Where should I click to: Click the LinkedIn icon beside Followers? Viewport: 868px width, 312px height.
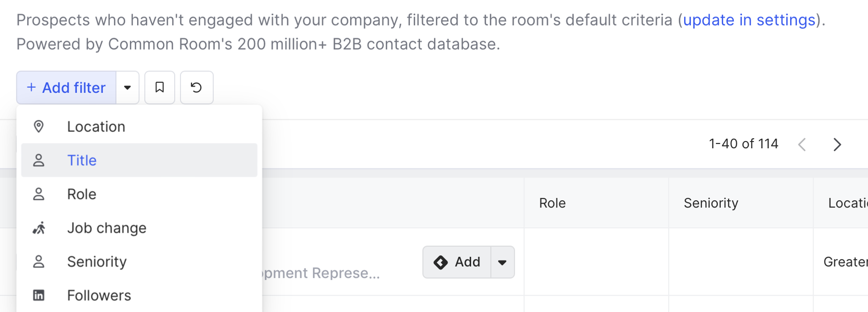click(x=38, y=295)
